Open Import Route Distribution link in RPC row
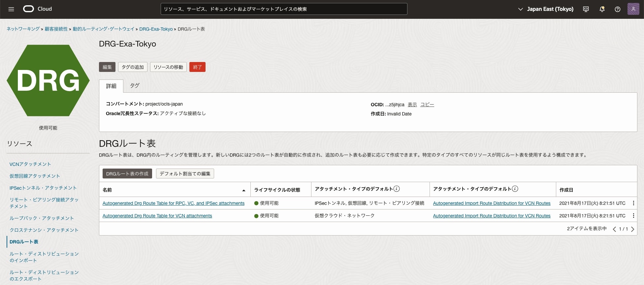The width and height of the screenshot is (644, 285). point(492,203)
